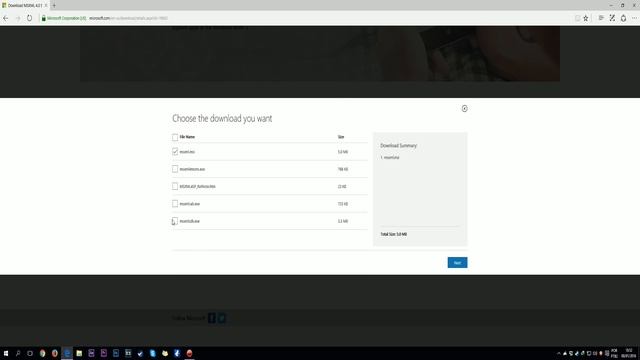Click the 3.3 MB size value
Image resolution: width=640 pixels, height=360 pixels.
click(x=343, y=221)
